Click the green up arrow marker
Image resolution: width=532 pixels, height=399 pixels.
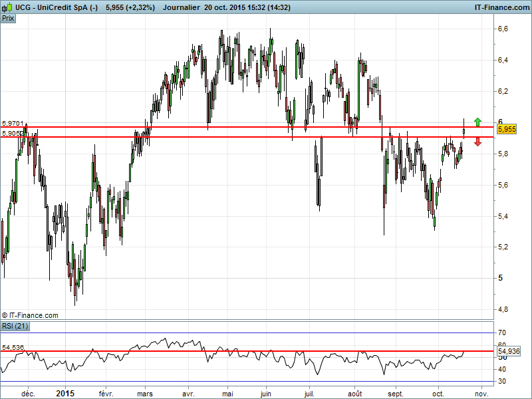coord(477,122)
